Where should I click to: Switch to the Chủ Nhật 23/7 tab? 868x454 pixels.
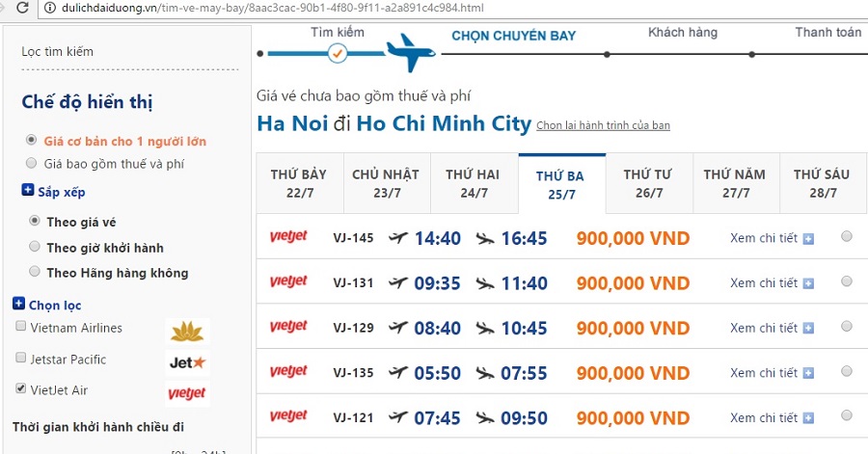click(x=387, y=183)
